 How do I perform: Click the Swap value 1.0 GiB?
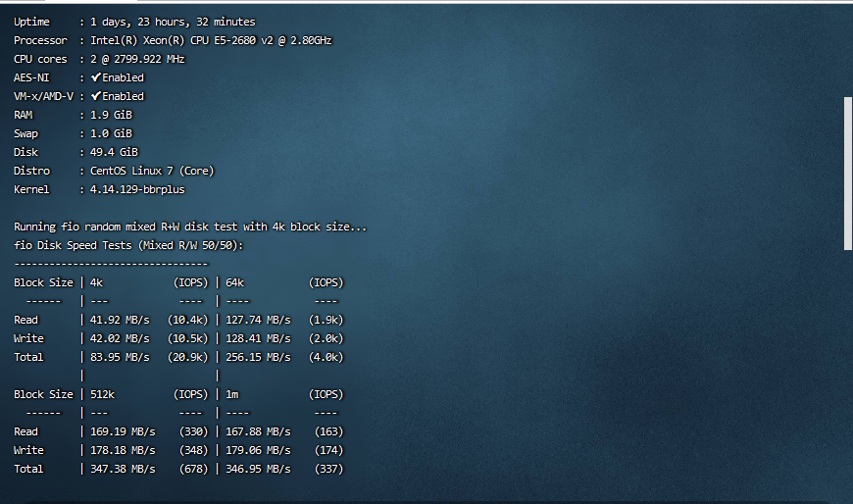click(x=111, y=133)
